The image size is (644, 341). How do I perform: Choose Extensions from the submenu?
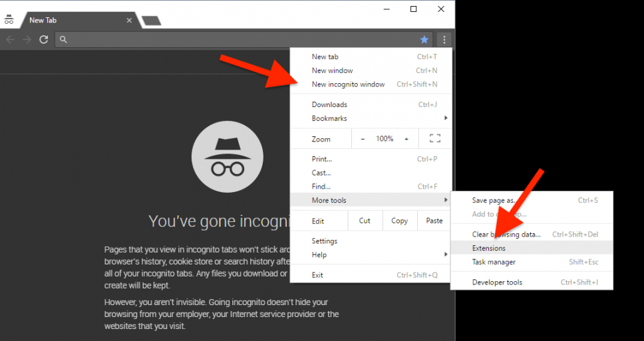(489, 248)
